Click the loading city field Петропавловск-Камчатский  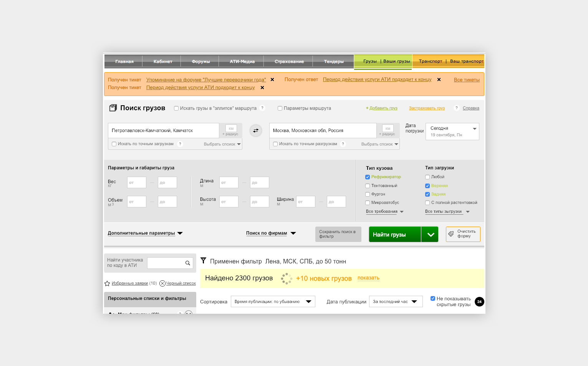[164, 131]
